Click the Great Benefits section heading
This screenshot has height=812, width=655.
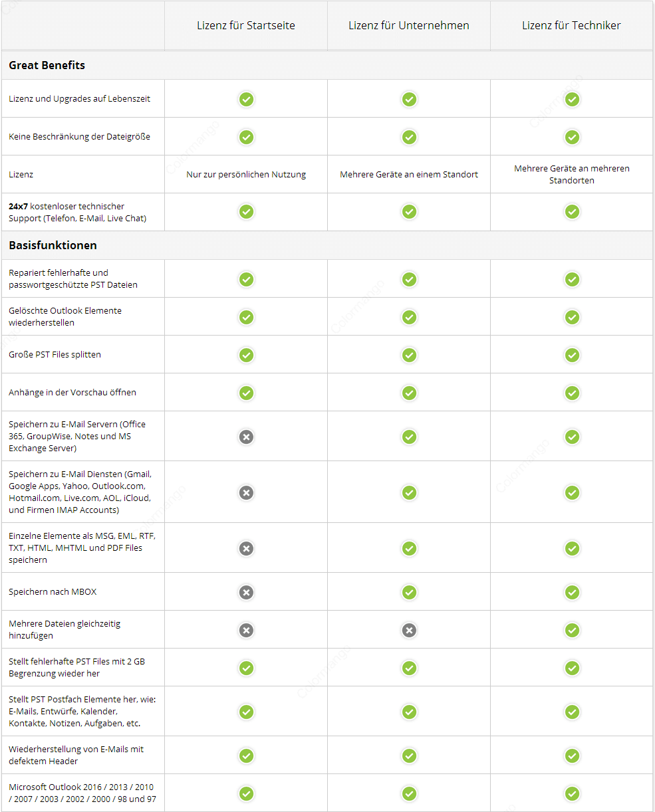pyautogui.click(x=47, y=65)
